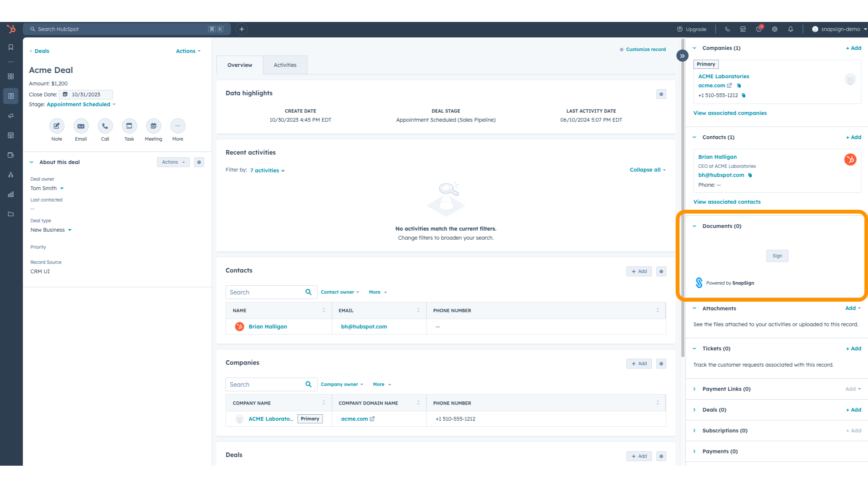Open the Company owner filter dropdown
Image resolution: width=868 pixels, height=488 pixels.
[342, 384]
